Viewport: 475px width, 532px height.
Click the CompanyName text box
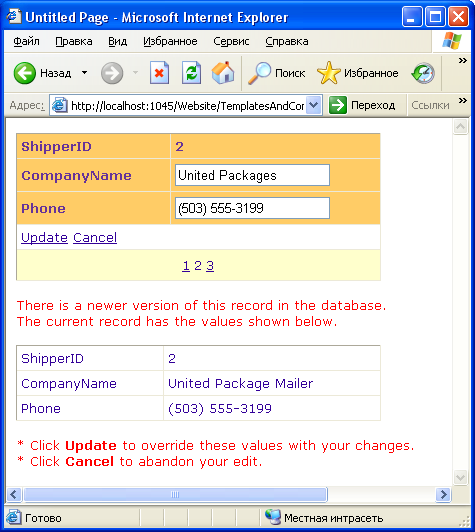[x=252, y=175]
